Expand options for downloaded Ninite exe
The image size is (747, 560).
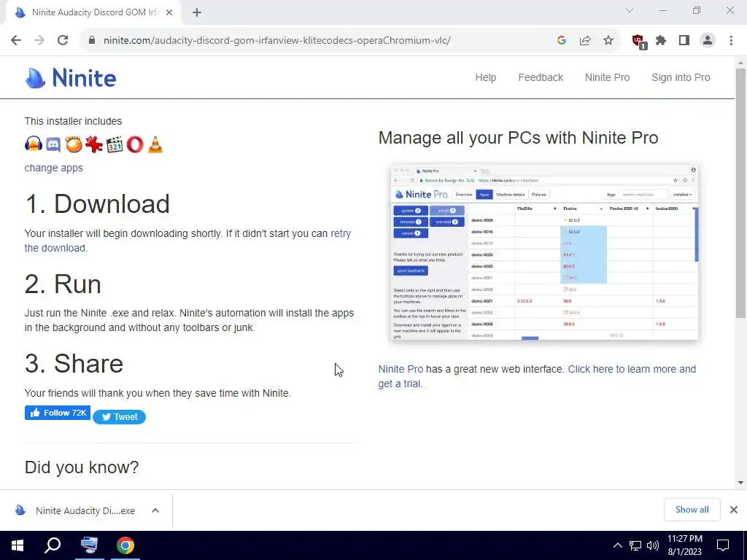pos(155,510)
